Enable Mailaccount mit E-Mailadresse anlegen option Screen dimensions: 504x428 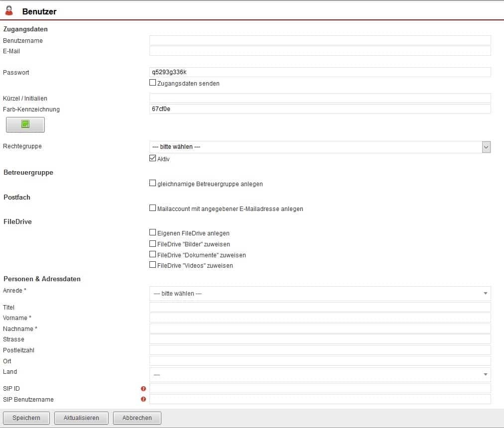pyautogui.click(x=153, y=209)
